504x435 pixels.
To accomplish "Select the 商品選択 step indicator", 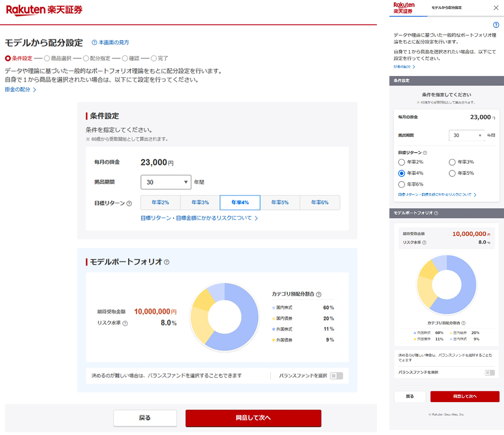I will [x=58, y=58].
